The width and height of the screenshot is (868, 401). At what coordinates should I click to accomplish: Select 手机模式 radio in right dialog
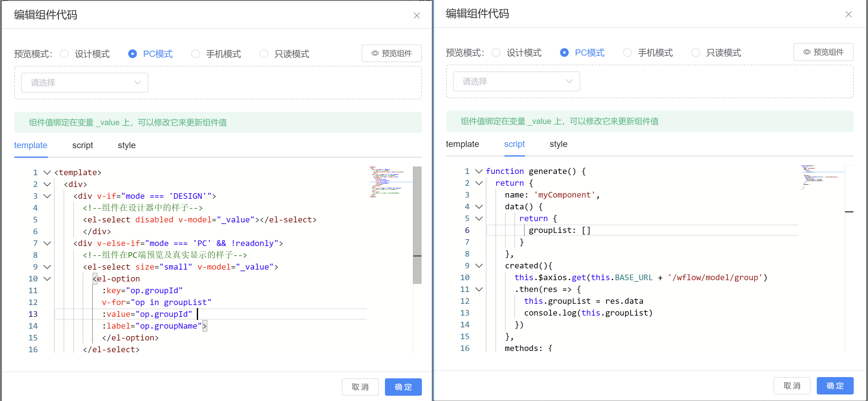(627, 52)
